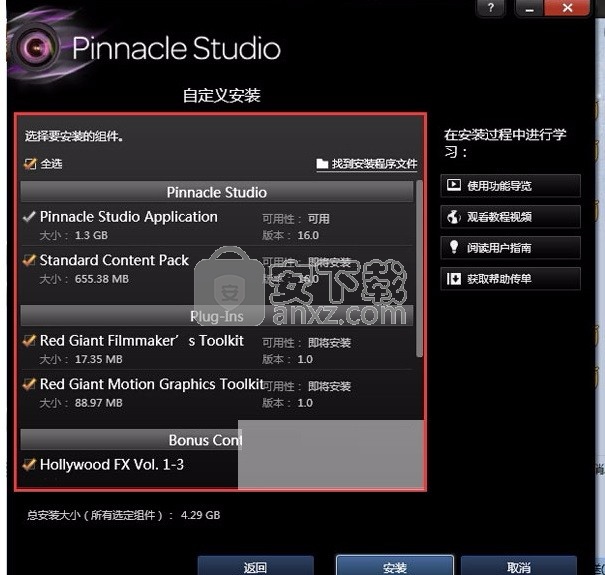Viewport: 605px width, 575px height.
Task: Open 使用功能导览 feature tour
Action: coord(510,186)
